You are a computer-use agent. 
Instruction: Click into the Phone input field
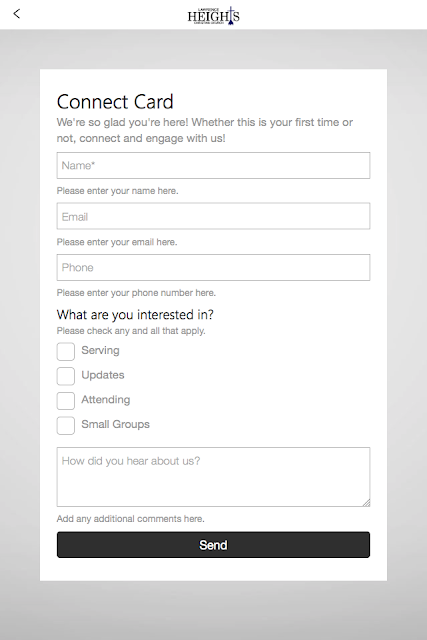[213, 267]
